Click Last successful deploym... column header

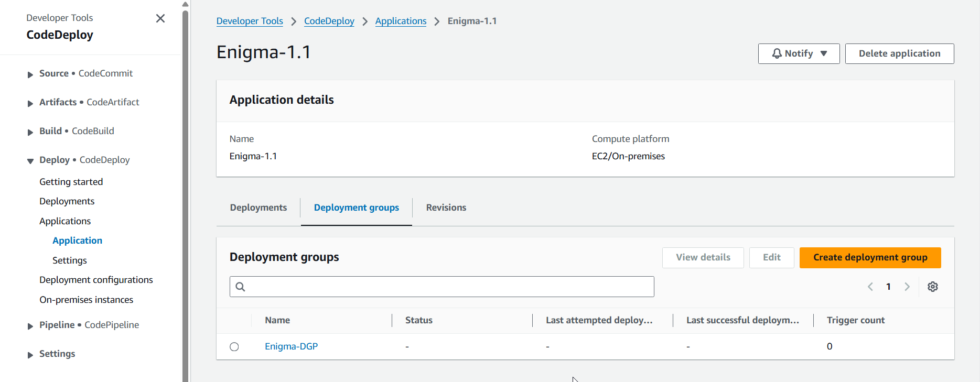pos(743,320)
